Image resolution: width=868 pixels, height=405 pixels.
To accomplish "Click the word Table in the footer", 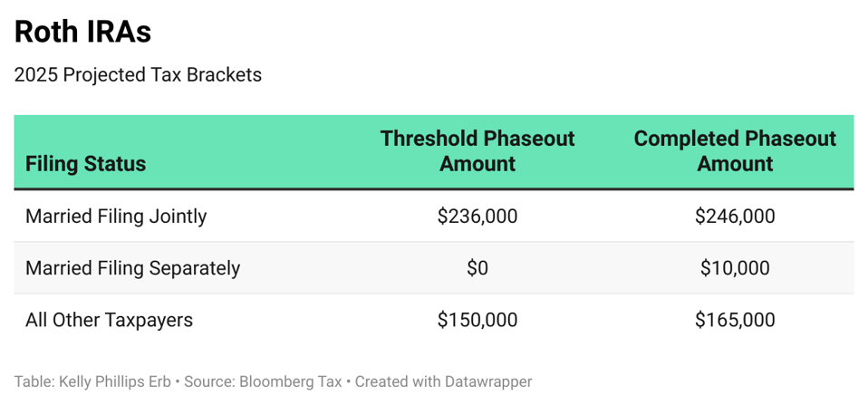I will tap(32, 381).
